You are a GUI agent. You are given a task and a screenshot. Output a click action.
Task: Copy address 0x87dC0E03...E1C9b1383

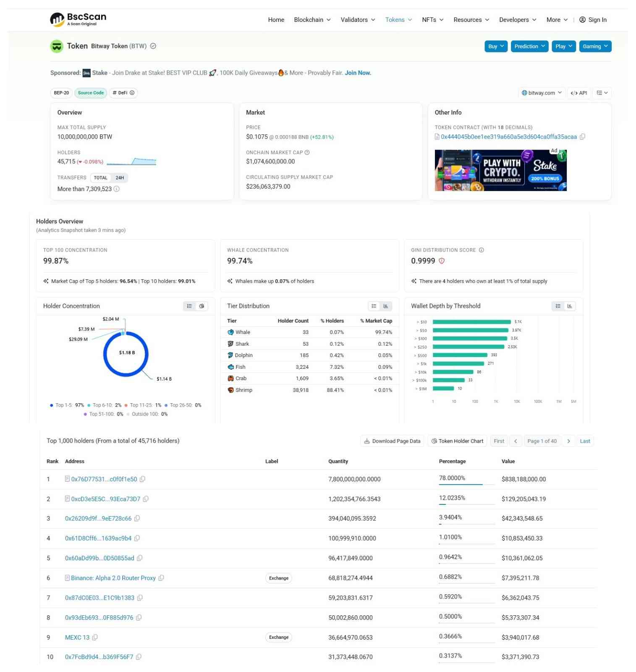point(140,598)
